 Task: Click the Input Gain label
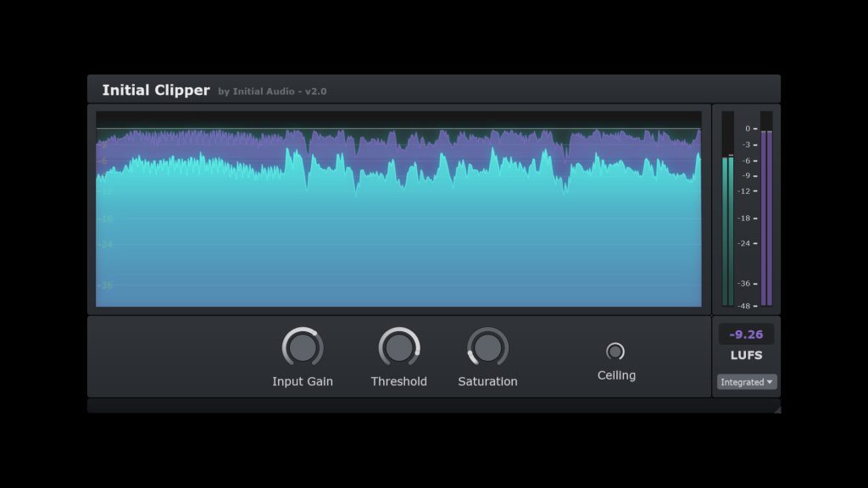point(303,381)
